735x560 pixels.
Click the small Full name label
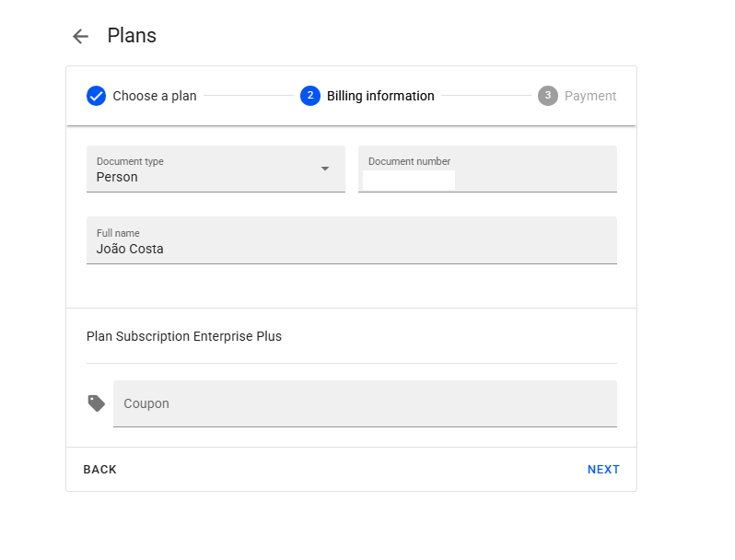[118, 233]
